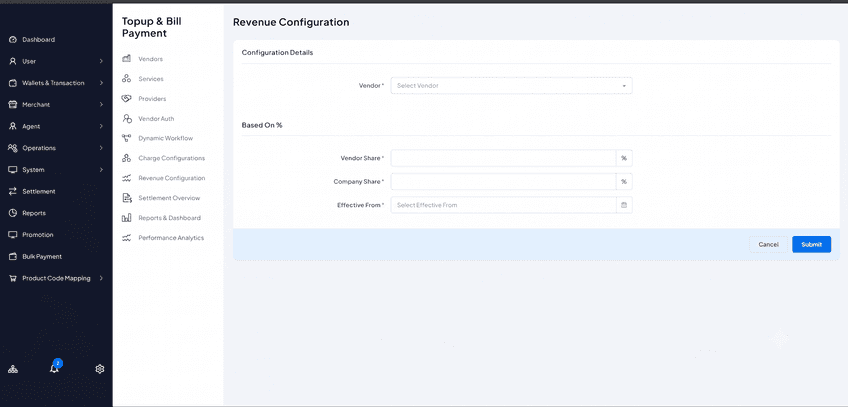This screenshot has width=848, height=407.
Task: Click the Charge Configurations icon
Action: point(127,158)
